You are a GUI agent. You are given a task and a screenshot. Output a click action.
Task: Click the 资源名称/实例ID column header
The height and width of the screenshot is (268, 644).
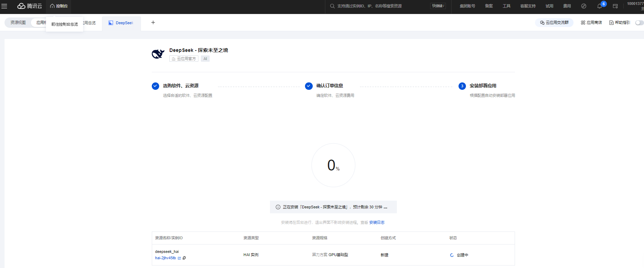pos(169,238)
